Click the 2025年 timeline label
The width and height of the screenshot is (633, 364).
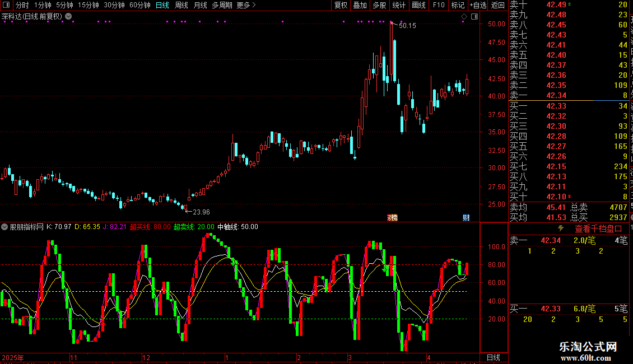(x=13, y=357)
